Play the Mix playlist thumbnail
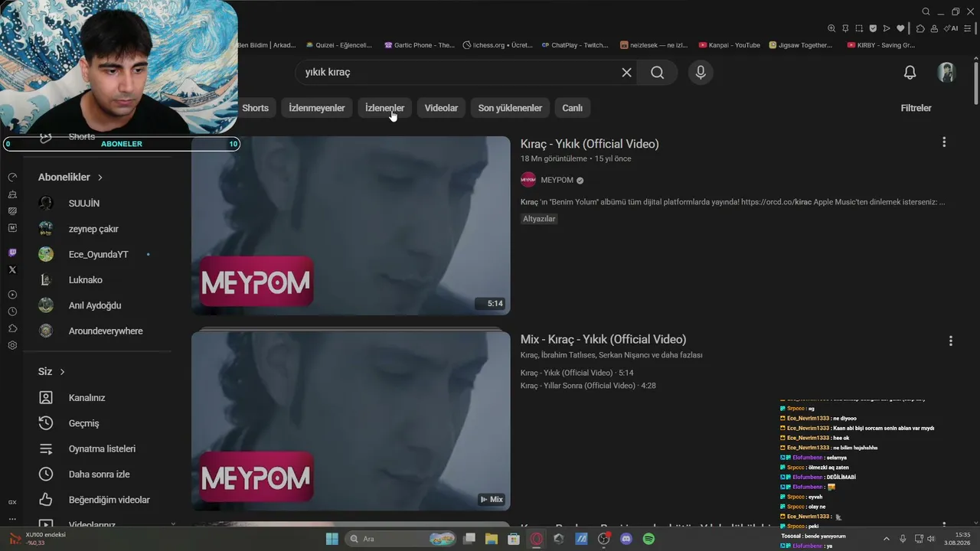 (351, 420)
